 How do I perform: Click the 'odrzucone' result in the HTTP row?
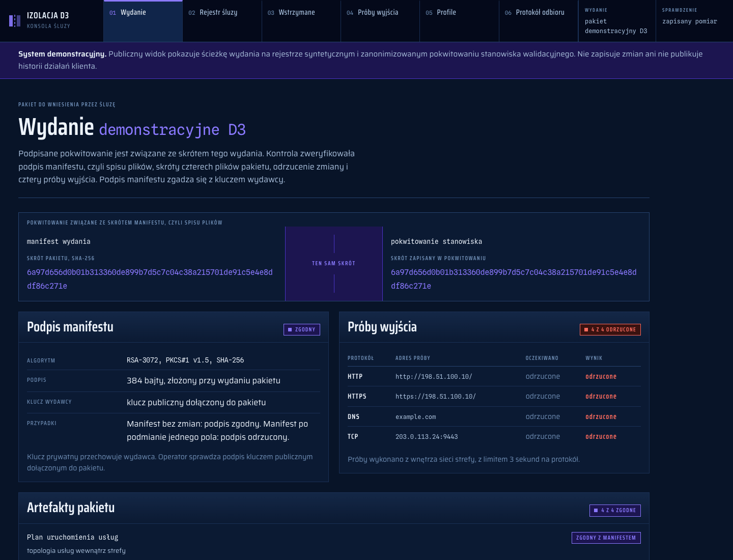601,377
